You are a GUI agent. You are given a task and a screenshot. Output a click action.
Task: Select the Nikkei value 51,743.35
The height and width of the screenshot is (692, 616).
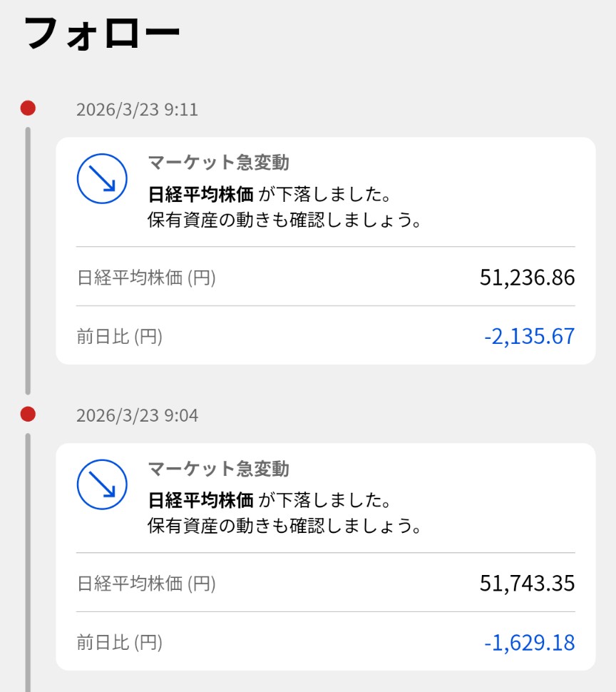tap(527, 584)
